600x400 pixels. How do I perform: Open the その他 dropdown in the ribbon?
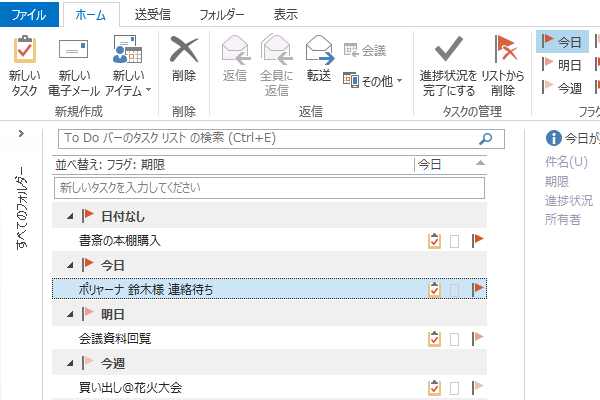pyautogui.click(x=373, y=81)
